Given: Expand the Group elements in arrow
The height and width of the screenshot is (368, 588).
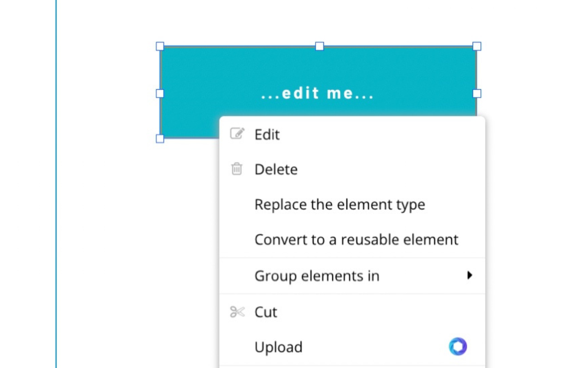Looking at the screenshot, I should click(469, 276).
